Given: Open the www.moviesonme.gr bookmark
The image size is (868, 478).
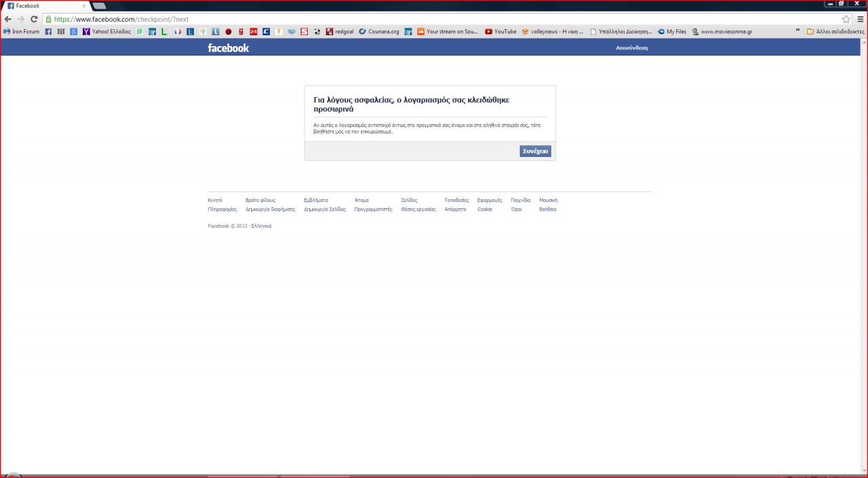Looking at the screenshot, I should (x=722, y=31).
